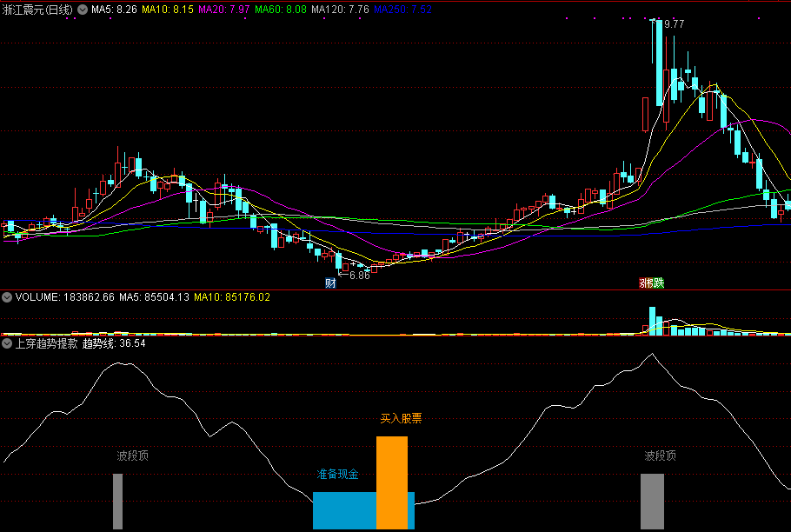The image size is (791, 532).
Task: Click the 准备现金 signal label
Action: [337, 474]
